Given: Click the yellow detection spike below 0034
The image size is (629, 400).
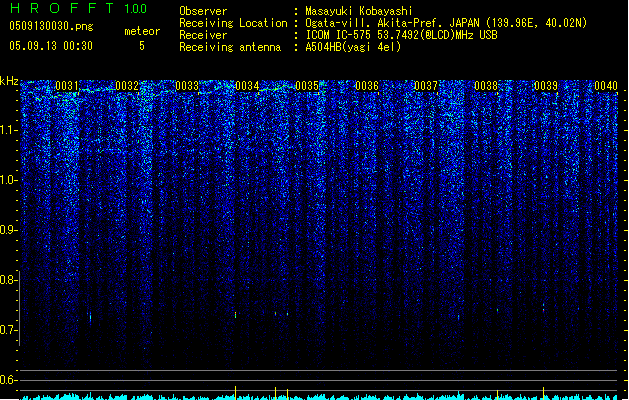Looking at the screenshot, I should [235, 393].
